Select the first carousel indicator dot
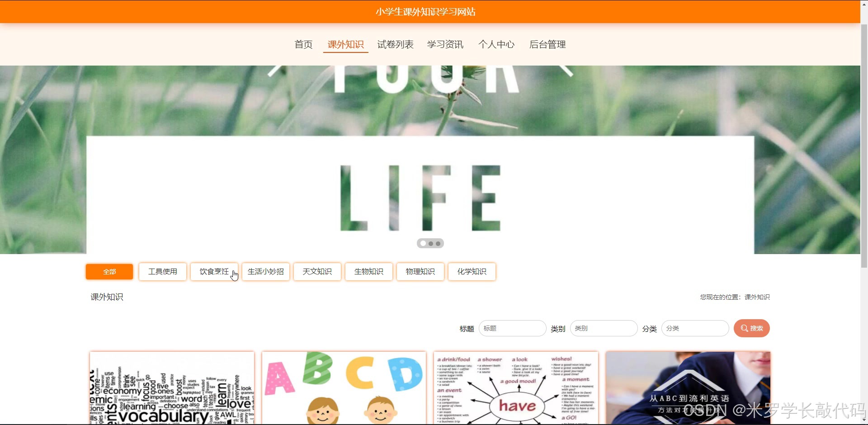 tap(423, 243)
